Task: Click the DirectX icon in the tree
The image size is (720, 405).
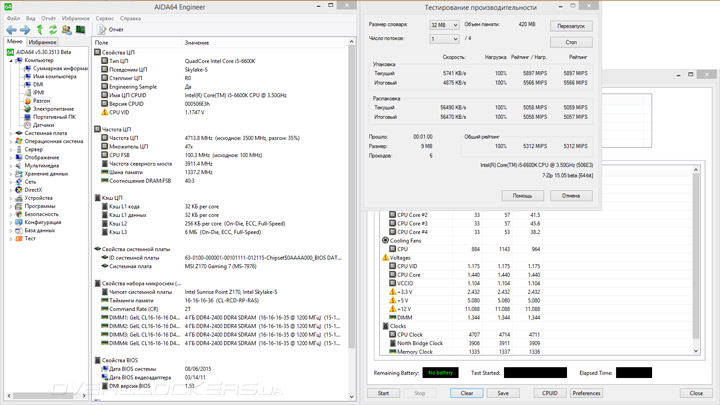Action: pyautogui.click(x=19, y=190)
